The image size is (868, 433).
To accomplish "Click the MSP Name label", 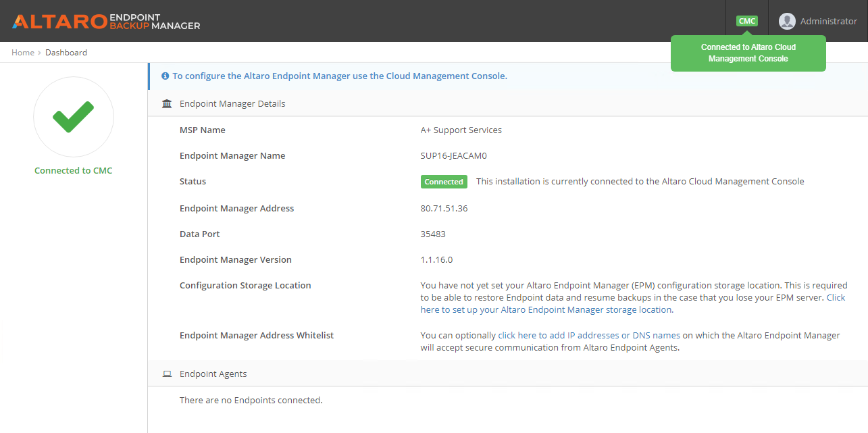I will click(x=203, y=130).
